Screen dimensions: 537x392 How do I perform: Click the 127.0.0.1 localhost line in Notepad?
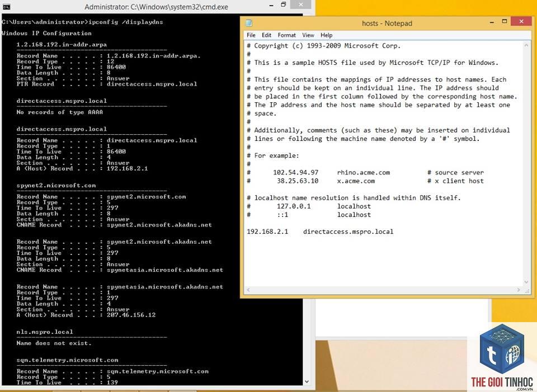[x=309, y=206]
